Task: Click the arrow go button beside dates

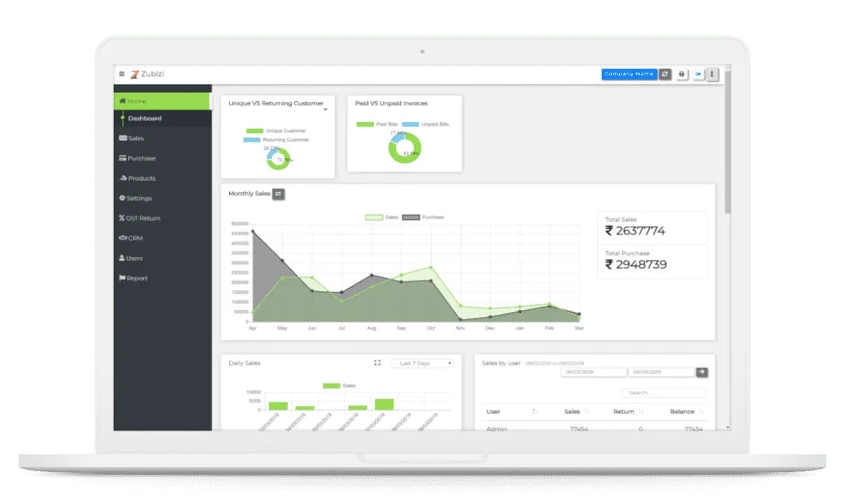Action: click(x=702, y=373)
